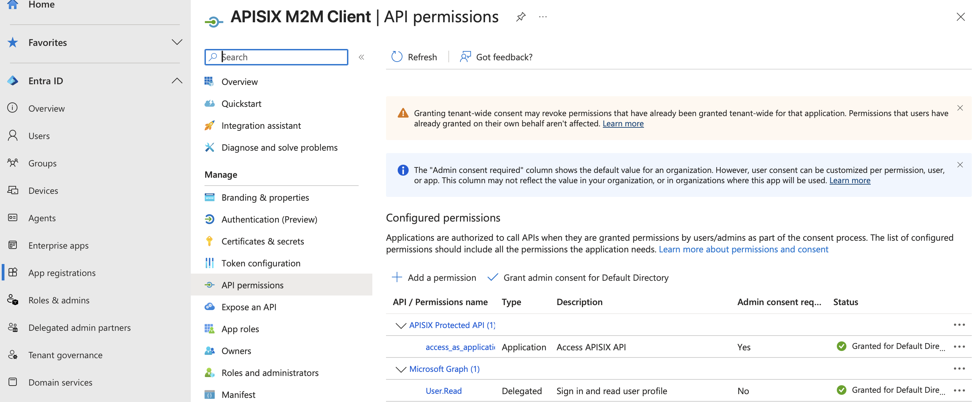Image resolution: width=980 pixels, height=402 pixels.
Task: Click 'Sign in and read user profile' text
Action: [x=611, y=391]
